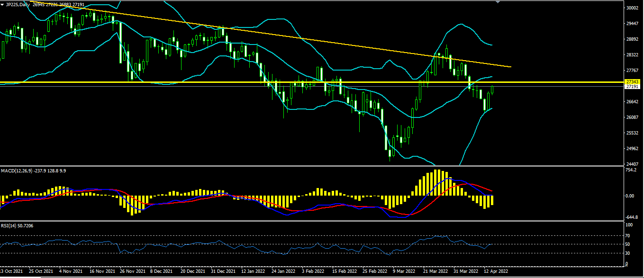Click the RSI 70 level label
Screen dimensions: 644x278
click(627, 235)
